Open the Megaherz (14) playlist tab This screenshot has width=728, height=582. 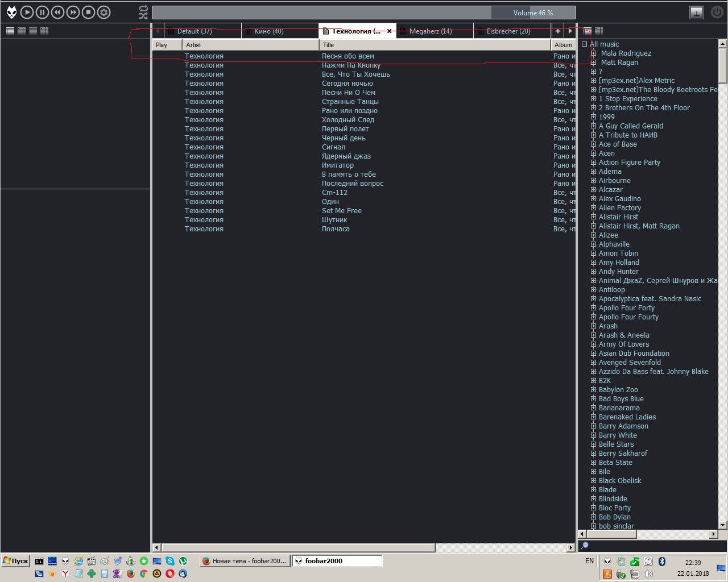pyautogui.click(x=430, y=31)
